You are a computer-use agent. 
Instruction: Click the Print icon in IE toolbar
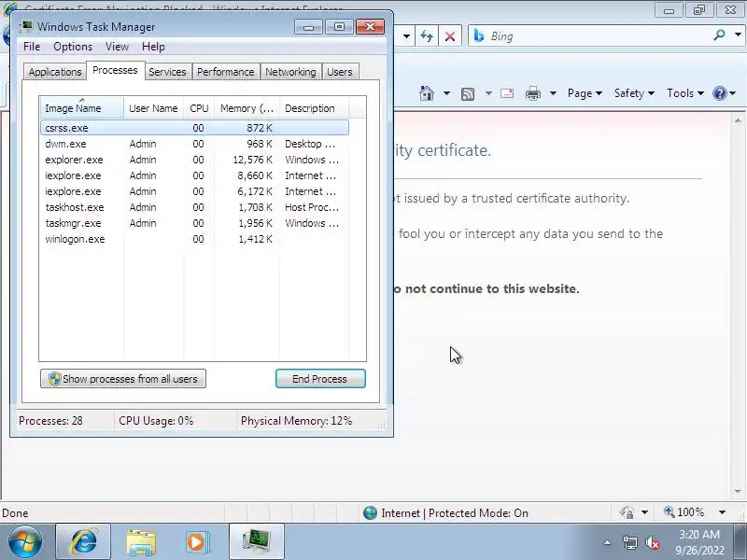click(532, 93)
